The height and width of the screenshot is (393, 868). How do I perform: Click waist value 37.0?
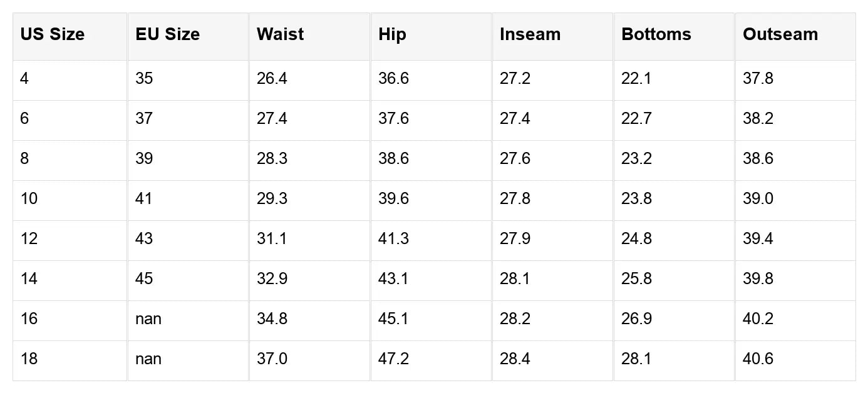(272, 359)
